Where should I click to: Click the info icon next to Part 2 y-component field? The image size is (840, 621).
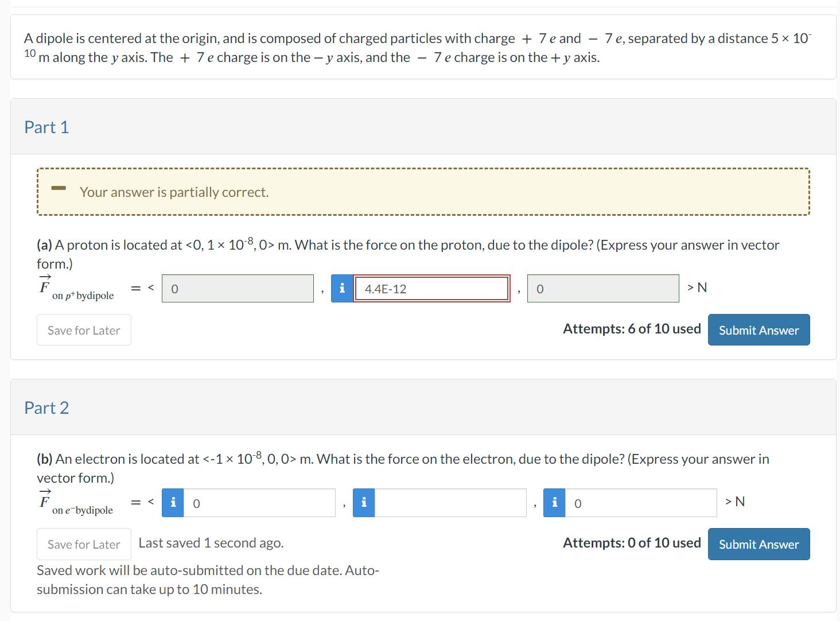[x=363, y=502]
